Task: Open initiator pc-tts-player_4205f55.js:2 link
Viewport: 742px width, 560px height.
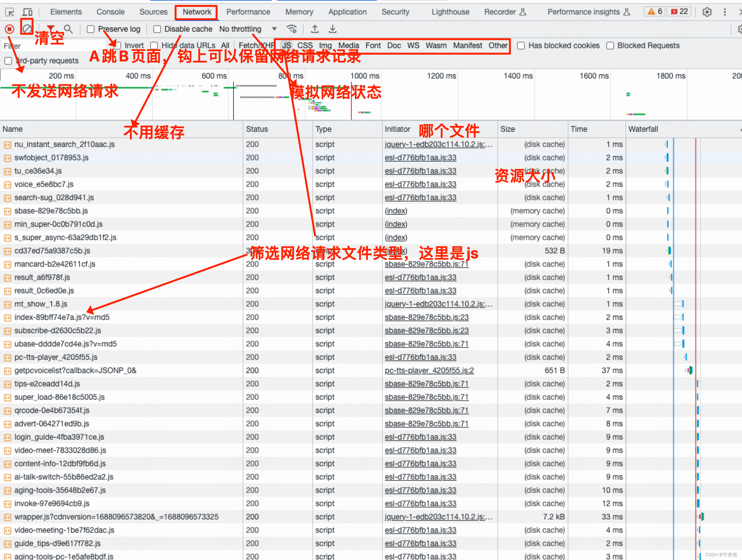Action: [429, 371]
